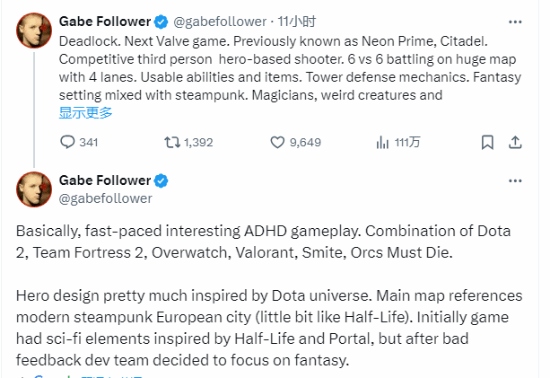Click Gabe Follower name in second tweet

click(x=105, y=180)
